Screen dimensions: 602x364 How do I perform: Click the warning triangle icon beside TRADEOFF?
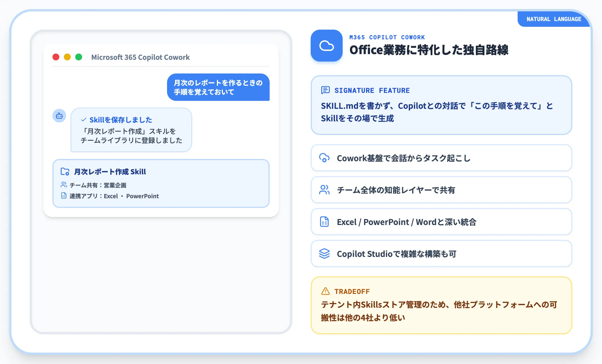[x=325, y=291]
